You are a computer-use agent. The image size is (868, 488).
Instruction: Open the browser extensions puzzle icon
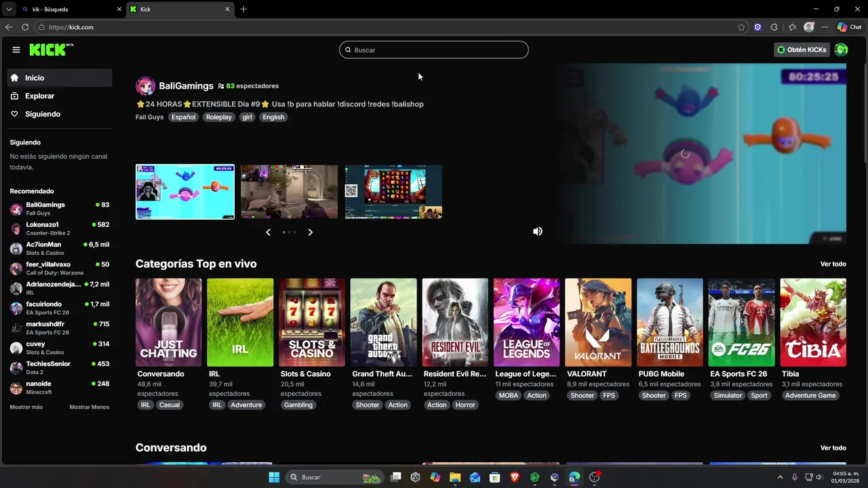(774, 27)
